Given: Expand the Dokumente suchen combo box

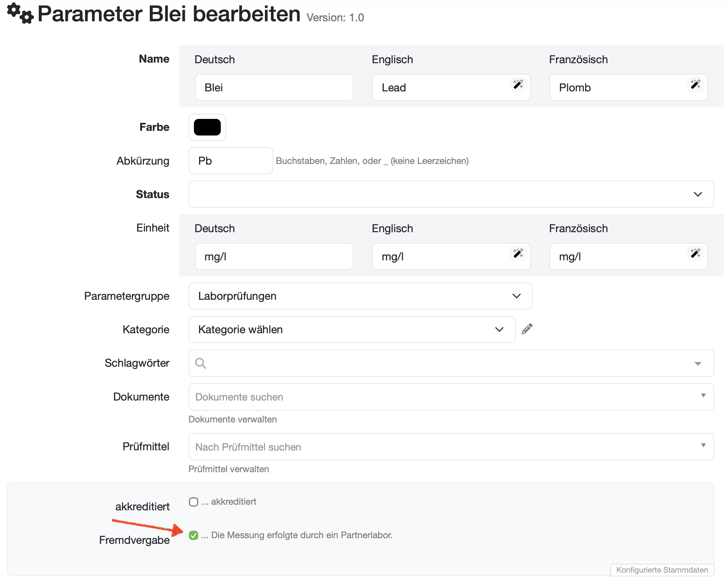Looking at the screenshot, I should (451, 396).
